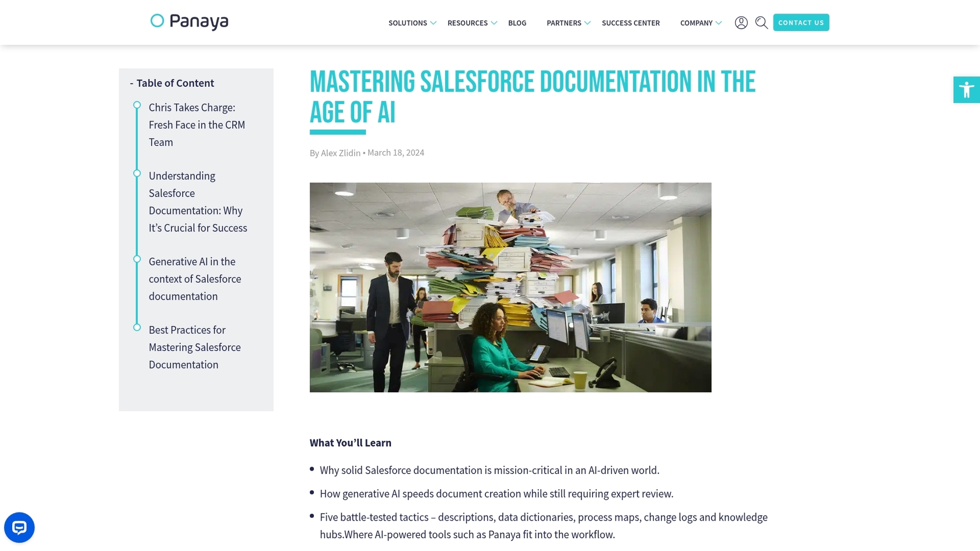The image size is (980, 551).
Task: Open Best Practices for Mastering Salesforce Documentation
Action: 194,347
